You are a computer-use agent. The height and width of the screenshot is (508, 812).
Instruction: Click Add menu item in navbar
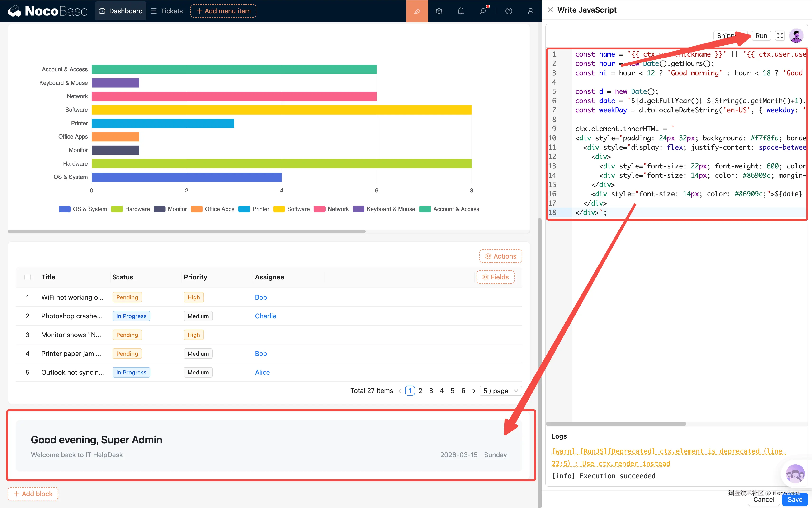coord(223,11)
